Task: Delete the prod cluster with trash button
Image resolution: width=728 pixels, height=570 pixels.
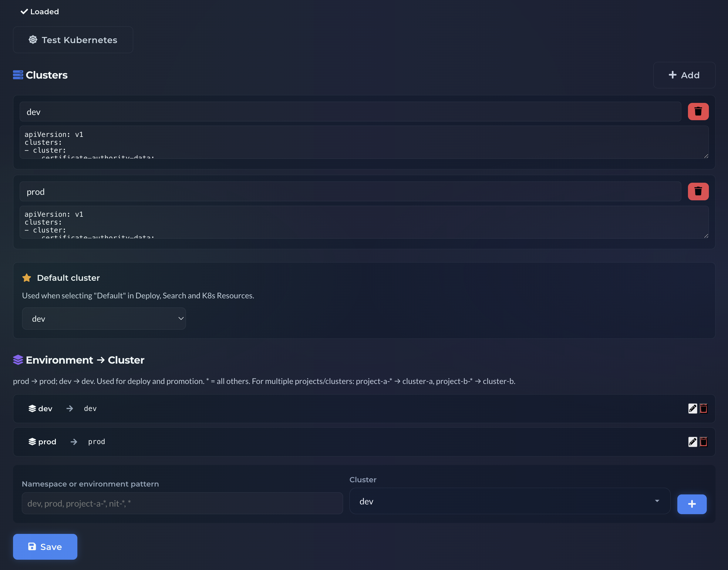Action: (x=698, y=191)
